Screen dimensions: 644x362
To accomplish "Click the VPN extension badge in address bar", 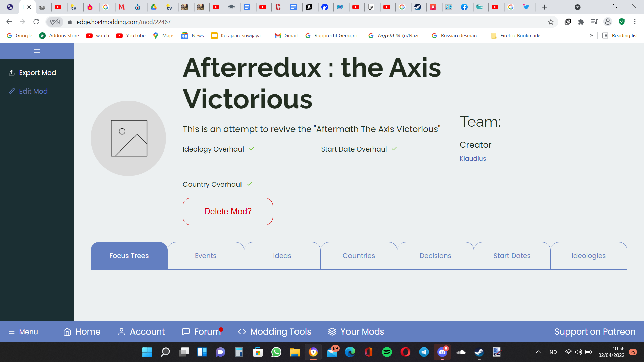I will coord(55,22).
